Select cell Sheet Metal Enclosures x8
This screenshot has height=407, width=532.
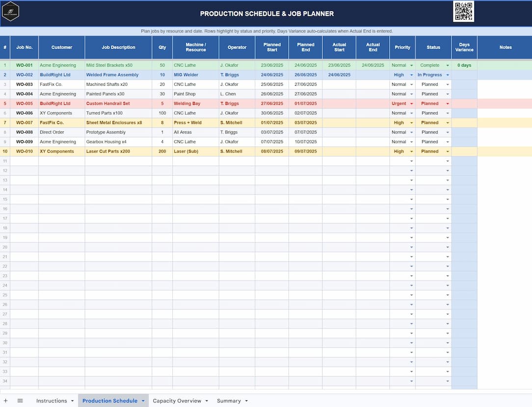pos(118,123)
